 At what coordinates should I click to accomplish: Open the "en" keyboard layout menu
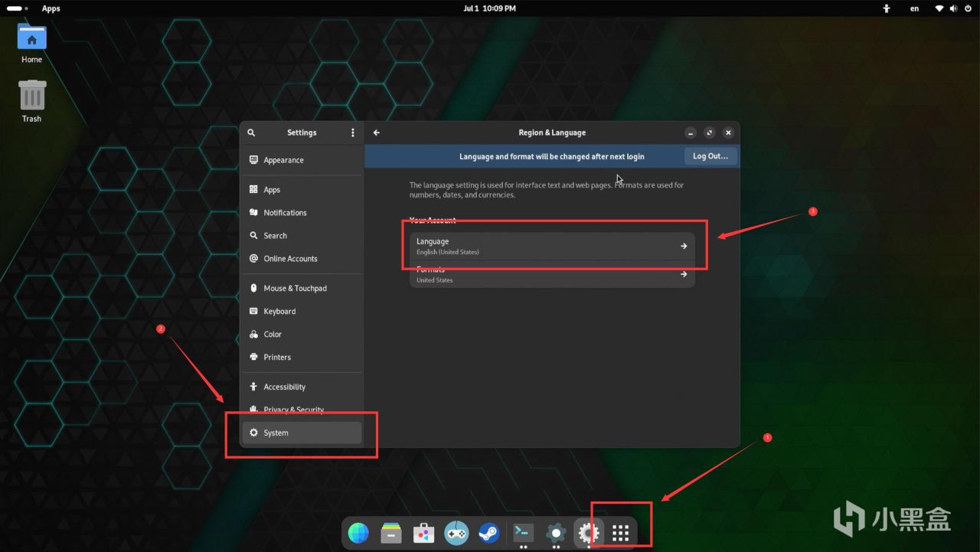[x=914, y=8]
